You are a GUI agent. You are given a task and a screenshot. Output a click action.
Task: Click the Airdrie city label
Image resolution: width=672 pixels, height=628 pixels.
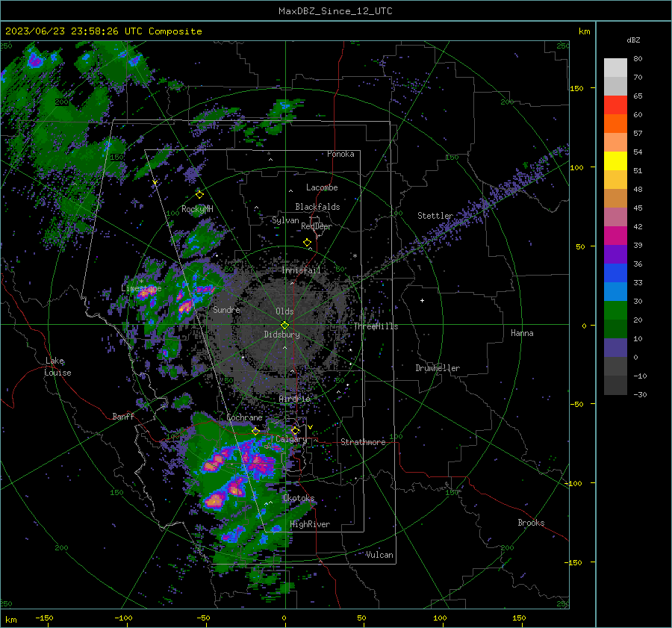pos(294,399)
